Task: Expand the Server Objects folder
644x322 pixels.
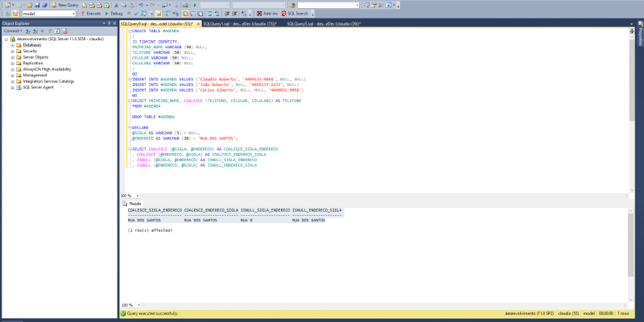Action: click(x=12, y=57)
